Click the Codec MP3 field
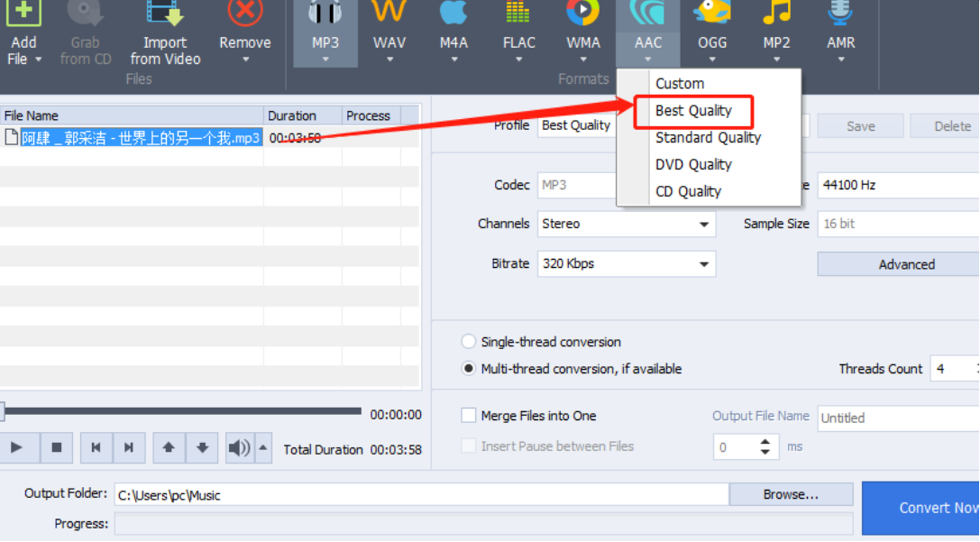The height and width of the screenshot is (542, 980). click(576, 185)
